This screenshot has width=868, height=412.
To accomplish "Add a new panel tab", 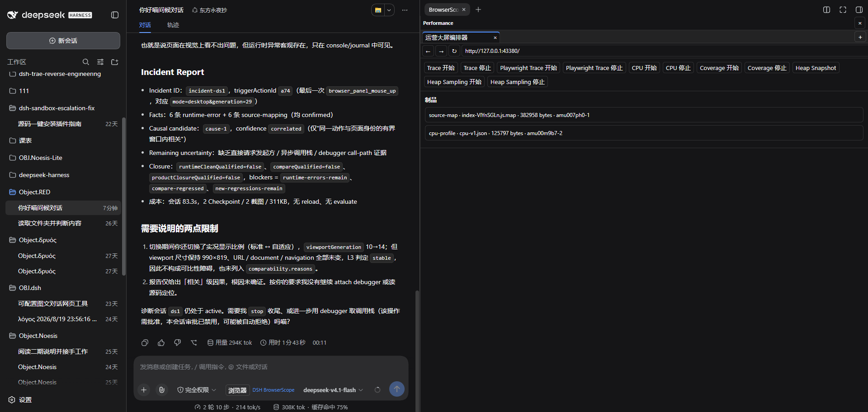I will click(x=478, y=9).
